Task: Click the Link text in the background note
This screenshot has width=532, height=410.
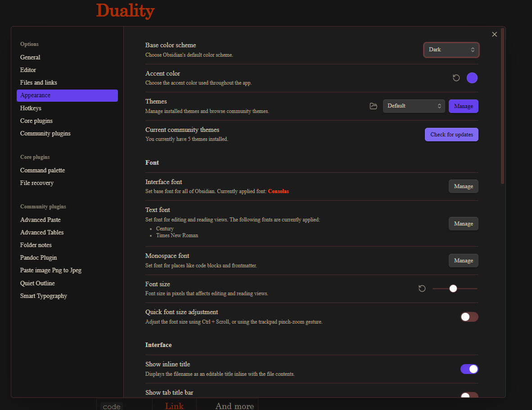Action: pyautogui.click(x=174, y=406)
